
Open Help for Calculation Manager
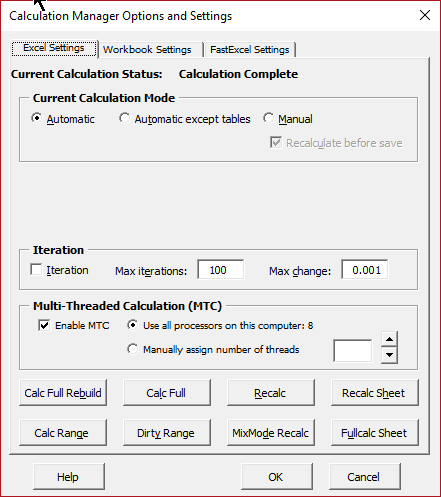coord(69,477)
